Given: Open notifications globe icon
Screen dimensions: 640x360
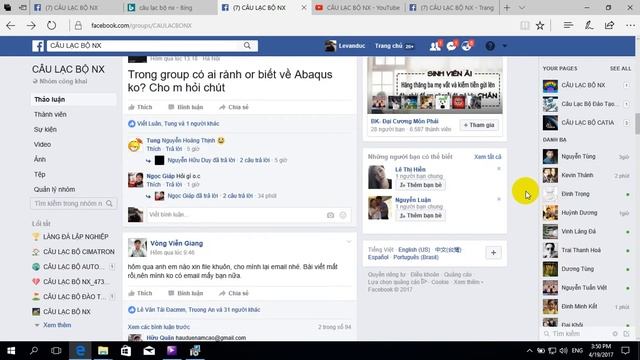Looking at the screenshot, I should [467, 46].
